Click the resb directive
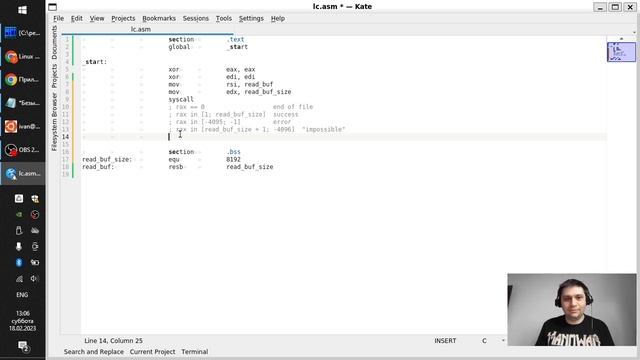Screen dimensions: 640x360 tap(176, 167)
